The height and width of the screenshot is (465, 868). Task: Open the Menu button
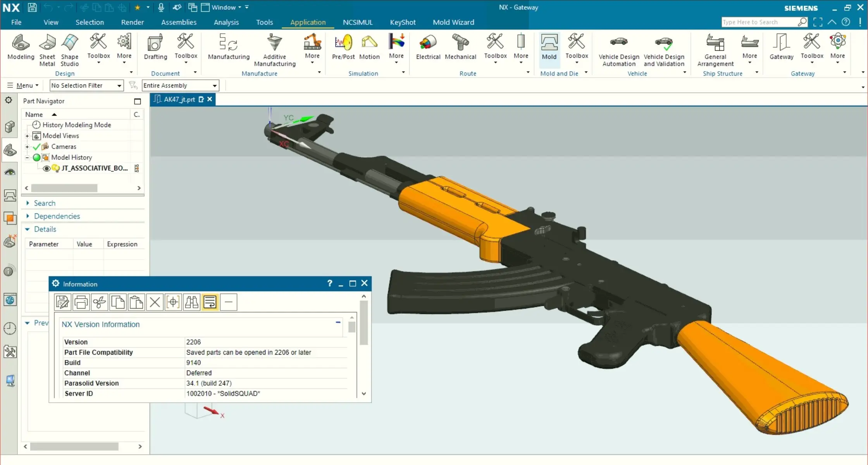click(23, 85)
